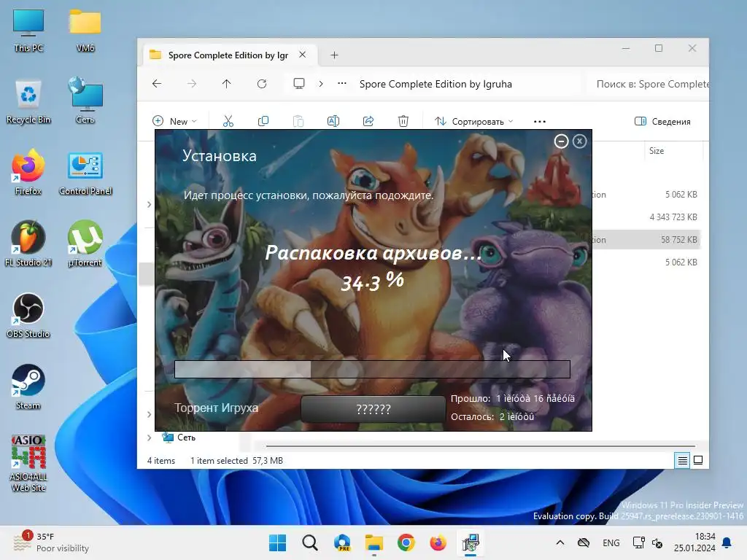The height and width of the screenshot is (560, 747).
Task: Click the ?????? button in the installer
Action: point(373,409)
